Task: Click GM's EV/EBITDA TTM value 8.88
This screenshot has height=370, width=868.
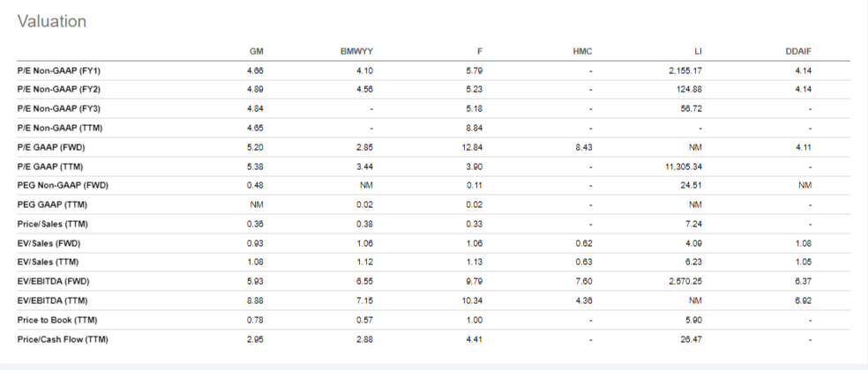Action: point(255,300)
